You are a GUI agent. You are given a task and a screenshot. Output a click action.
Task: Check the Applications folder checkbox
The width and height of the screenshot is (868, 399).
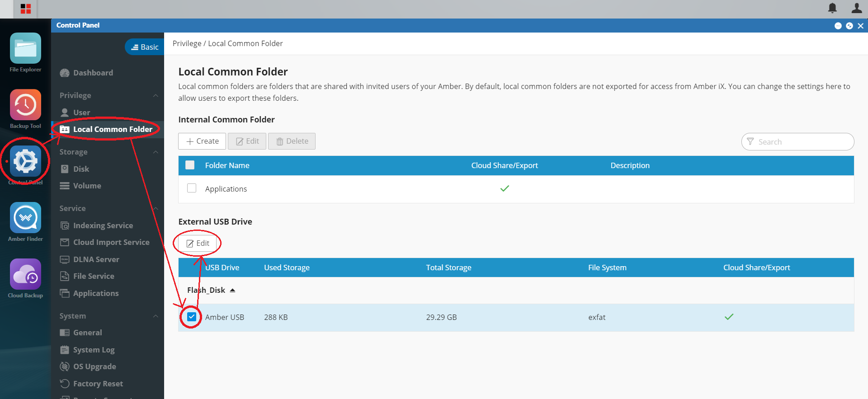pos(192,188)
